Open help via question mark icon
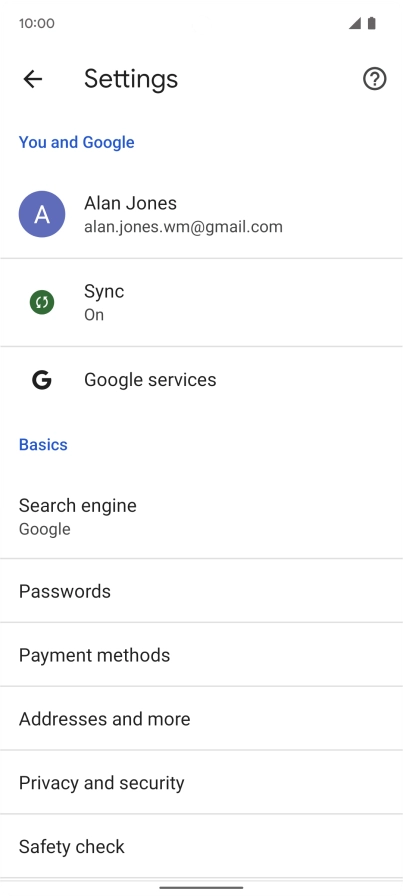 (374, 79)
